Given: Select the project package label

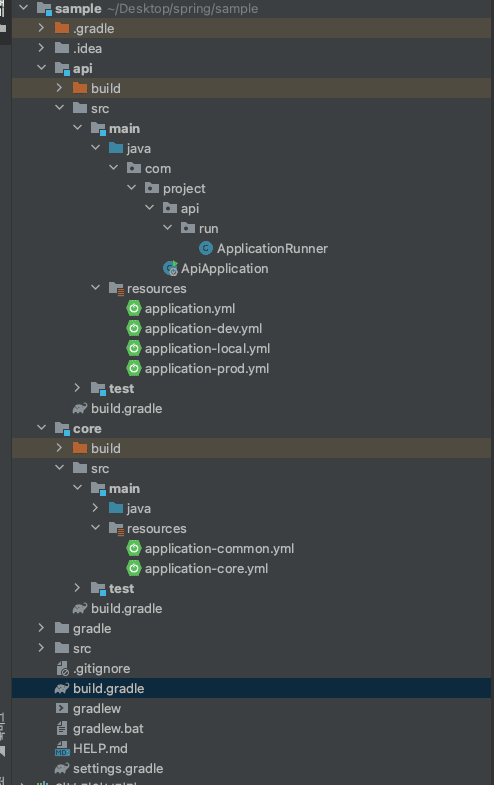Looking at the screenshot, I should pyautogui.click(x=184, y=188).
